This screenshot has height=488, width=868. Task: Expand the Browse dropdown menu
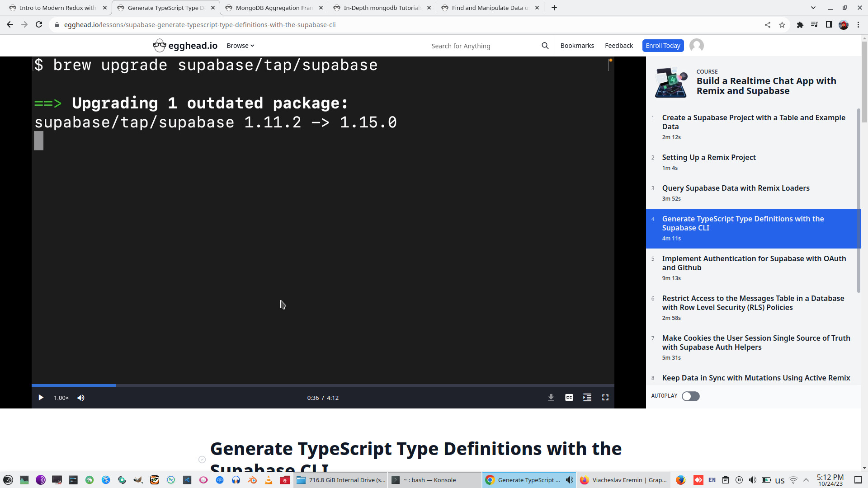(241, 46)
